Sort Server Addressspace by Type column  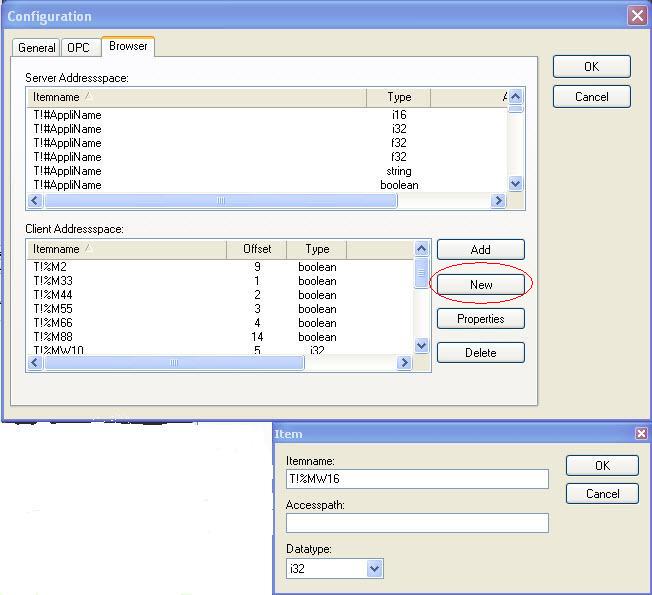(x=399, y=97)
